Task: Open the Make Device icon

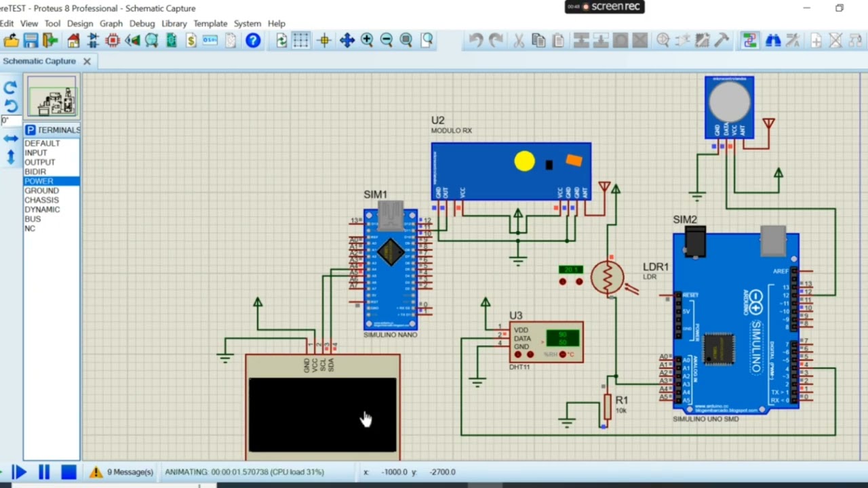Action: 683,41
